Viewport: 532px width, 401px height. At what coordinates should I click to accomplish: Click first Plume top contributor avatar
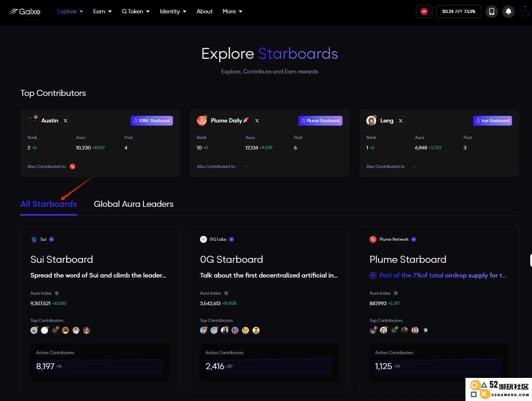(x=373, y=330)
